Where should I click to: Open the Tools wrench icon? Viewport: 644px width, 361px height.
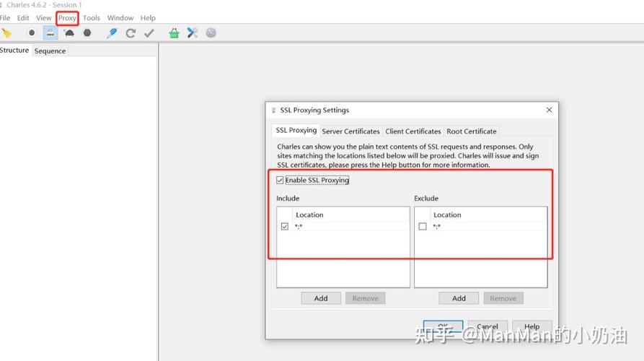[193, 33]
